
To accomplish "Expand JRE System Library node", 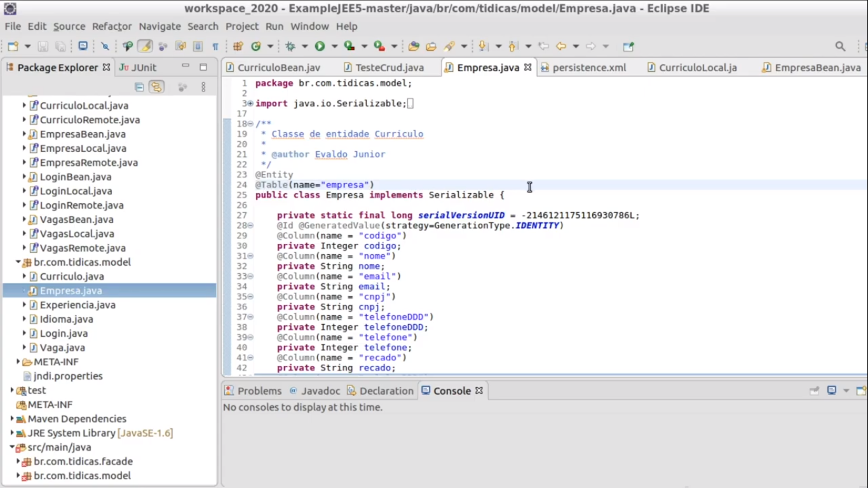I will tap(11, 433).
